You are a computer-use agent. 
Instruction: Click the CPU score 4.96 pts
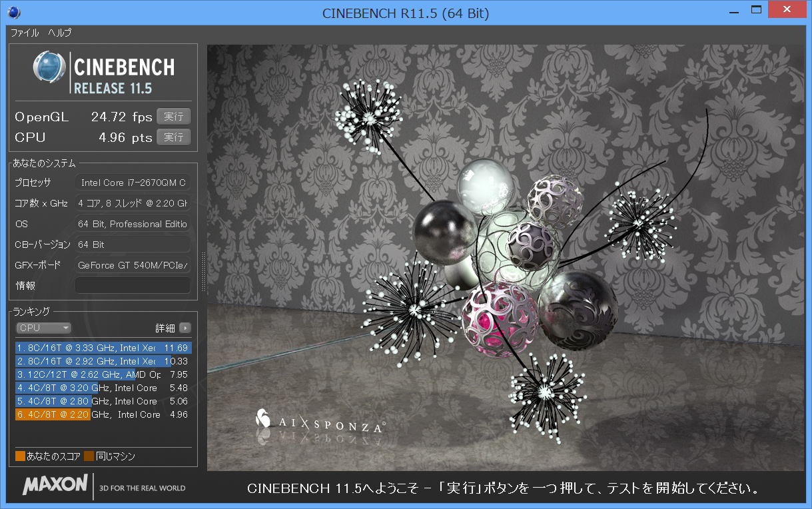point(126,138)
